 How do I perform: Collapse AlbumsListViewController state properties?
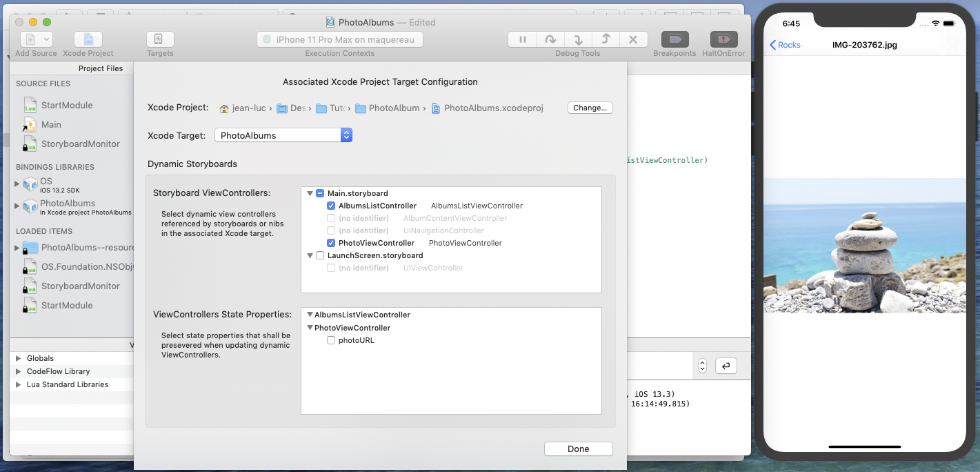[x=310, y=315]
